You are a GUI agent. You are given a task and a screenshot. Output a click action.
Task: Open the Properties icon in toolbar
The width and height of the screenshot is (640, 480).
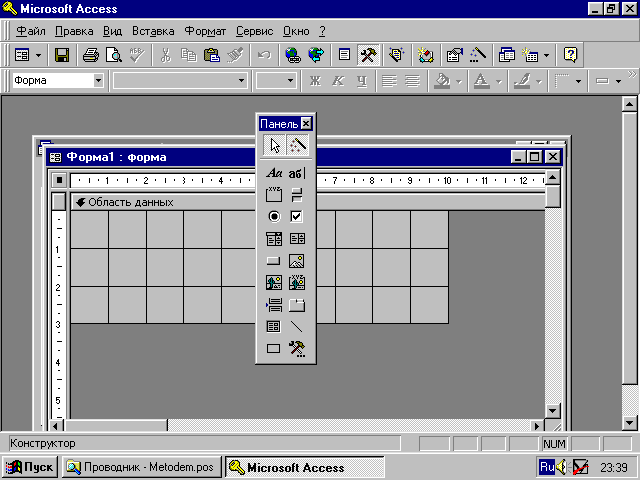pos(454,55)
